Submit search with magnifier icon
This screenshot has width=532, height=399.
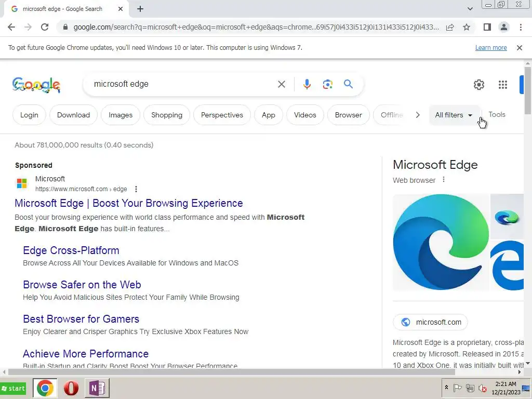(348, 84)
